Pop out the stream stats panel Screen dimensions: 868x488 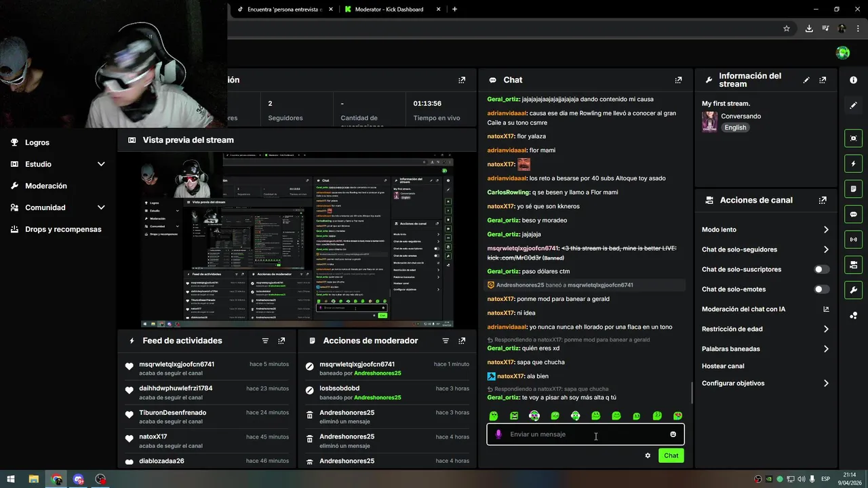[462, 80]
